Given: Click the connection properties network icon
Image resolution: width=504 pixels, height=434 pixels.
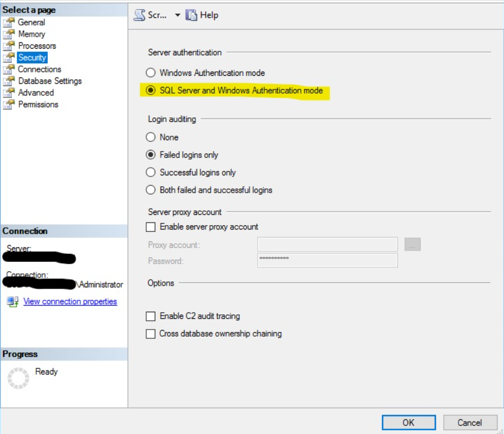Looking at the screenshot, I should (x=12, y=301).
